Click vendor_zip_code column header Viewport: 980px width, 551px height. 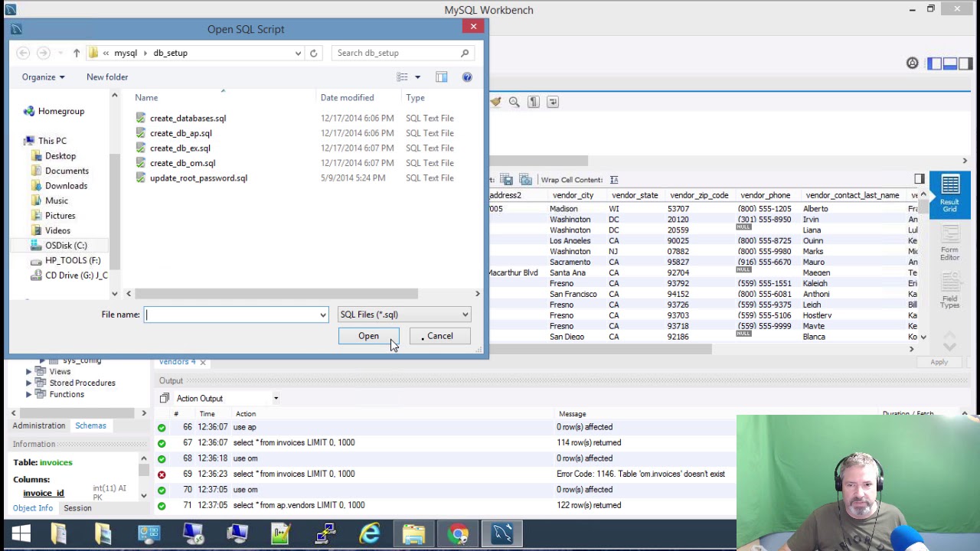point(699,195)
